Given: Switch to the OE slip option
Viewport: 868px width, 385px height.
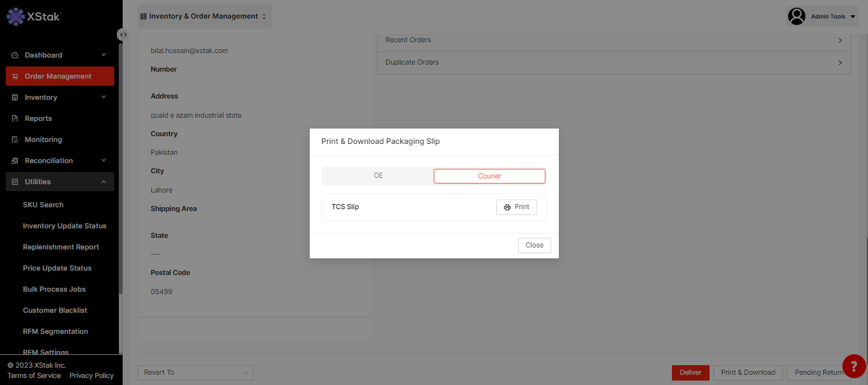Looking at the screenshot, I should 378,176.
